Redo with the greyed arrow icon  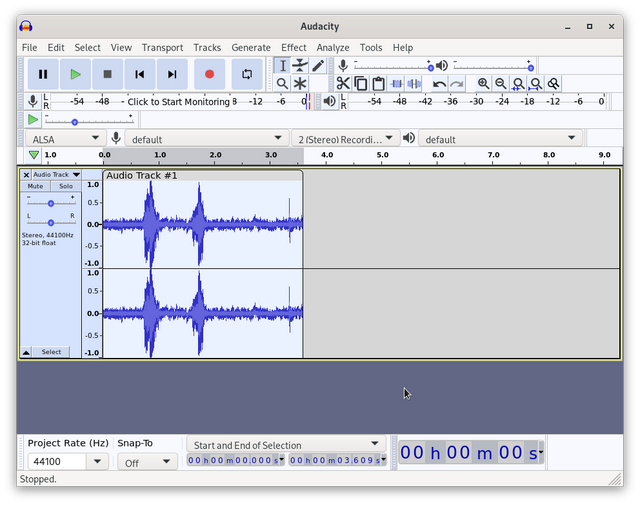pyautogui.click(x=457, y=84)
